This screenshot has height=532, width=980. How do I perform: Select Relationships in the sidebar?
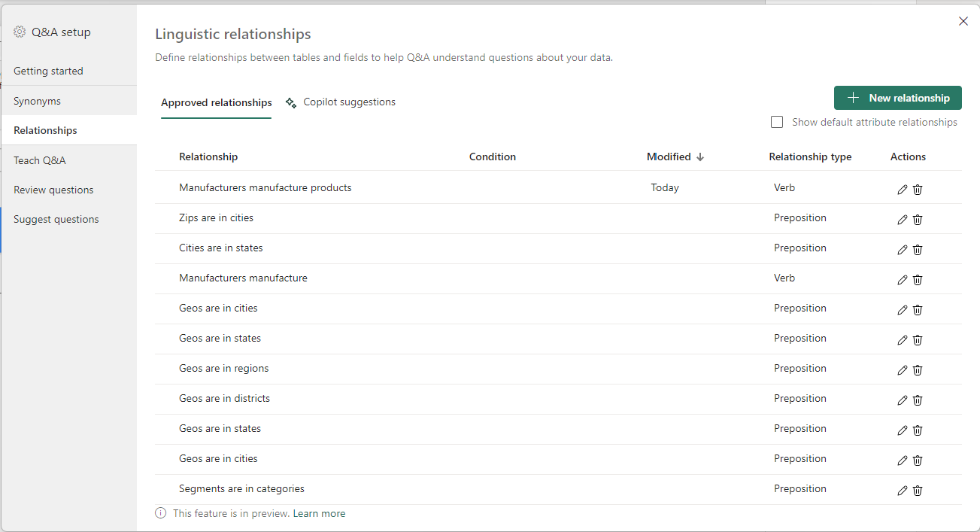[x=69, y=130]
